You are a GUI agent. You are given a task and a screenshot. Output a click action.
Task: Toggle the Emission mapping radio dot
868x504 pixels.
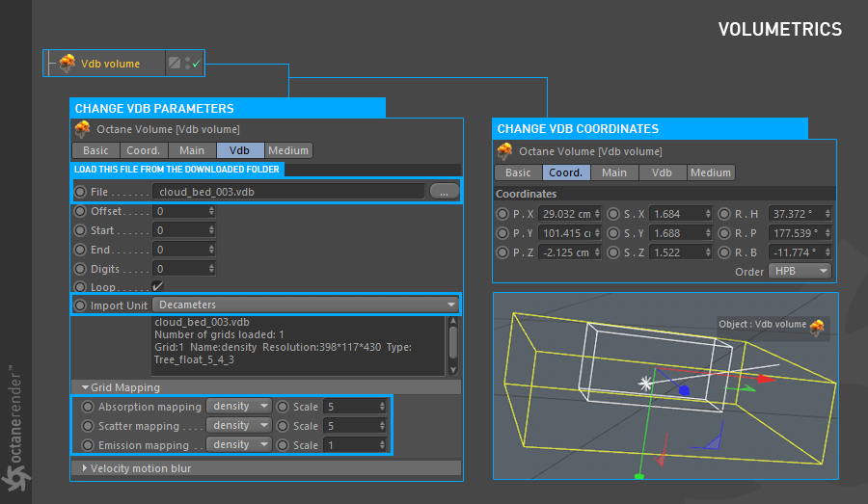tap(88, 445)
